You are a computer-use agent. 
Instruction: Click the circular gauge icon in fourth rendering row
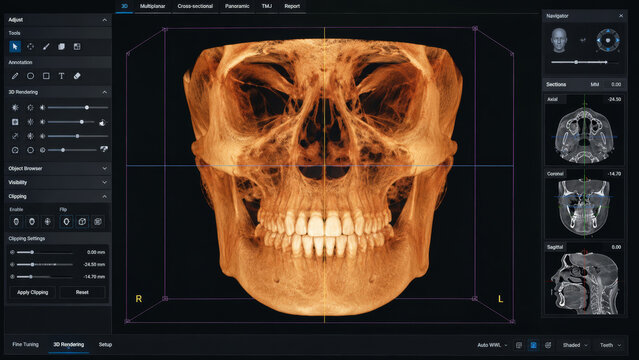point(15,150)
